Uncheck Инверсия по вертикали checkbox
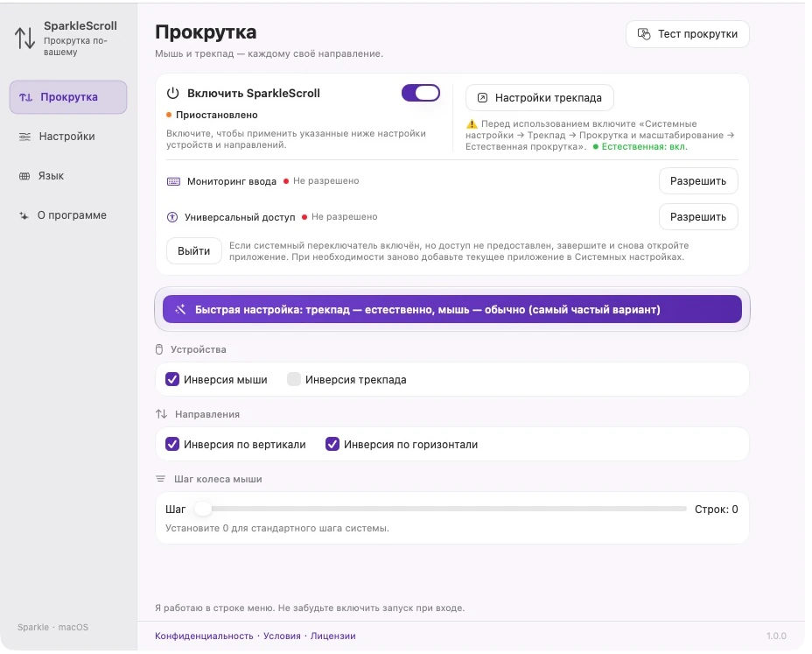Viewport: 812px width, 654px height. coord(172,445)
